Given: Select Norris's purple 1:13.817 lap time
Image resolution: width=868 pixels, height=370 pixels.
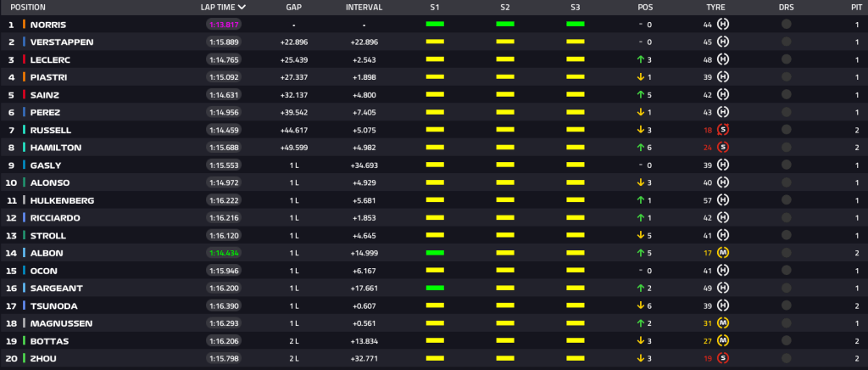Looking at the screenshot, I should [x=224, y=25].
